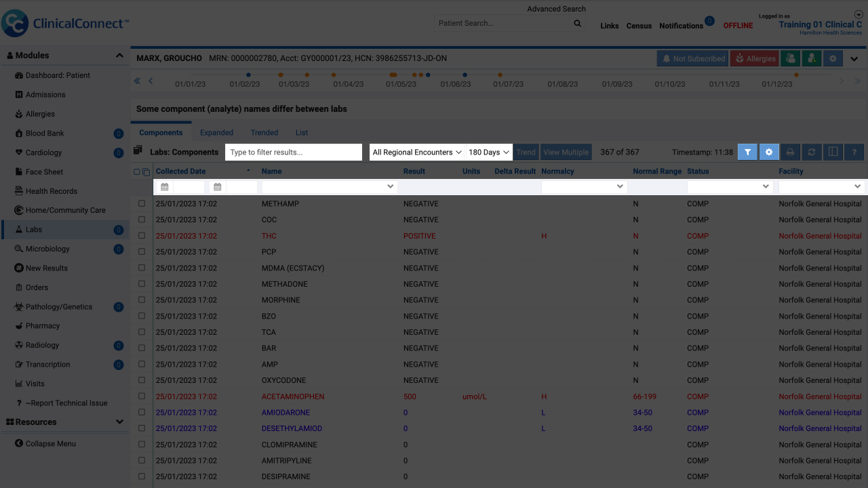Expand the patient header chevron

[854, 59]
